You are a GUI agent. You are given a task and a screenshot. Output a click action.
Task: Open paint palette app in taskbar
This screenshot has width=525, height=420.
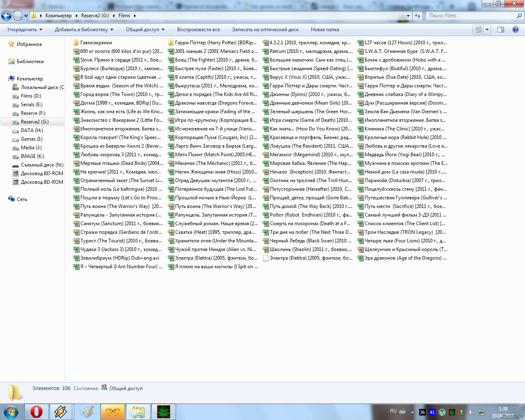pos(87,412)
